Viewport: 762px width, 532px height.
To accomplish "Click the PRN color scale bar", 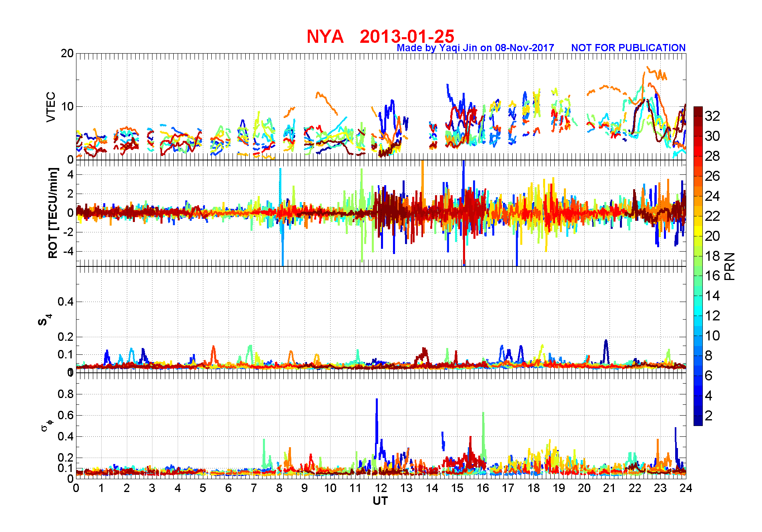I will click(x=698, y=266).
